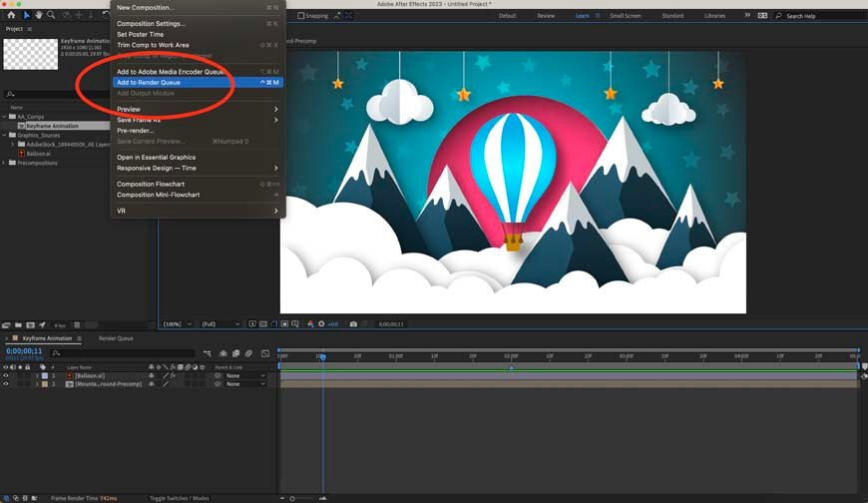
Task: Switch to the Render Queue tab
Action: pyautogui.click(x=116, y=338)
